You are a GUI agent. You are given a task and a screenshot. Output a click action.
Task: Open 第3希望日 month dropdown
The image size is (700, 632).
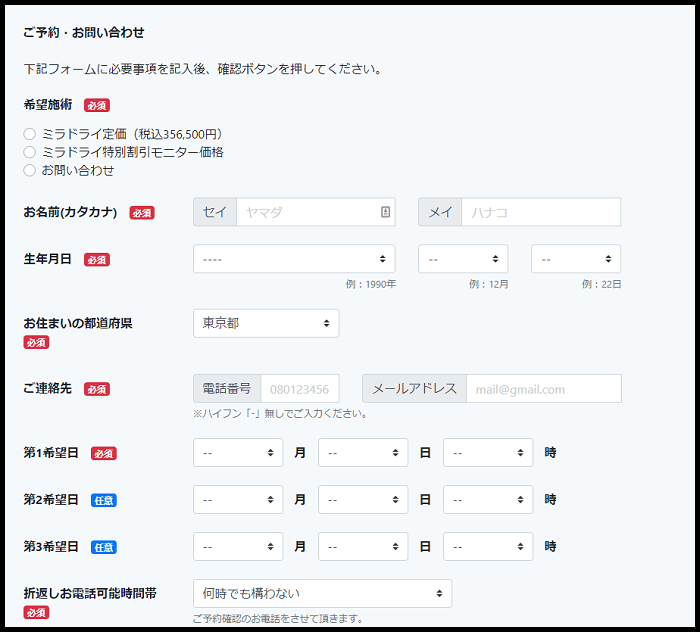[238, 546]
